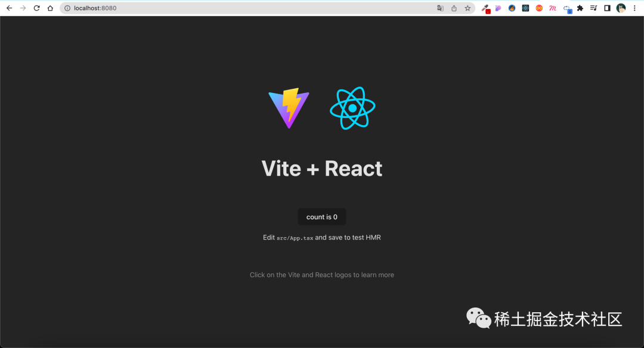Toggle the browser side panel
The width and height of the screenshot is (644, 348).
click(607, 8)
